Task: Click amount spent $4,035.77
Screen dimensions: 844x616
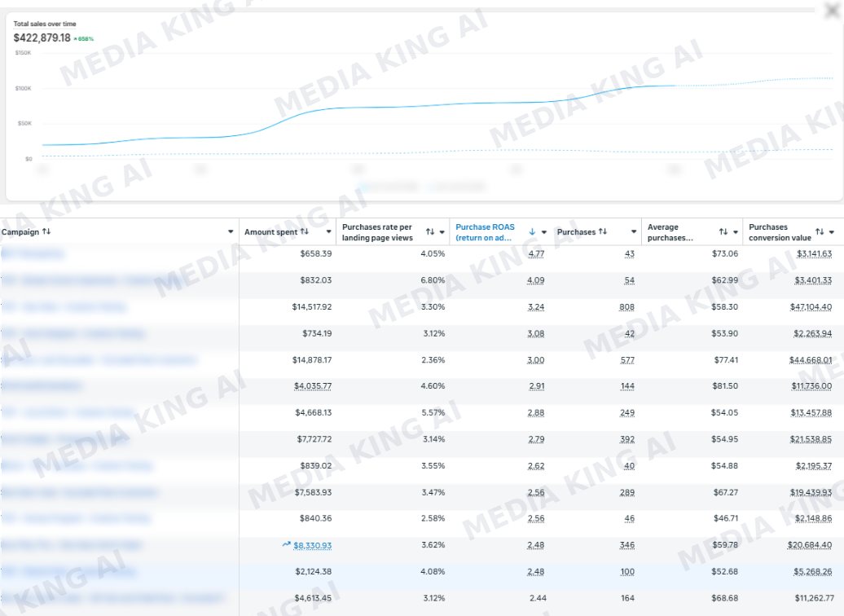Action: coord(313,386)
